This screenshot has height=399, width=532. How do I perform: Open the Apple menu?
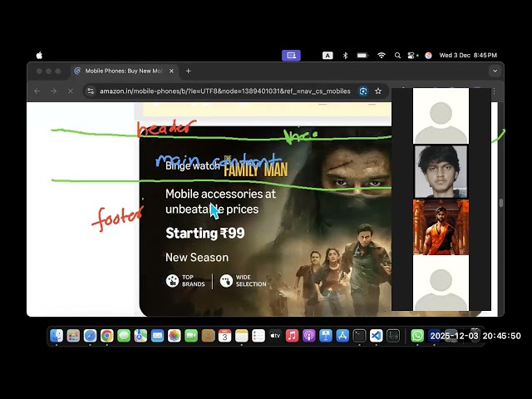click(x=39, y=56)
